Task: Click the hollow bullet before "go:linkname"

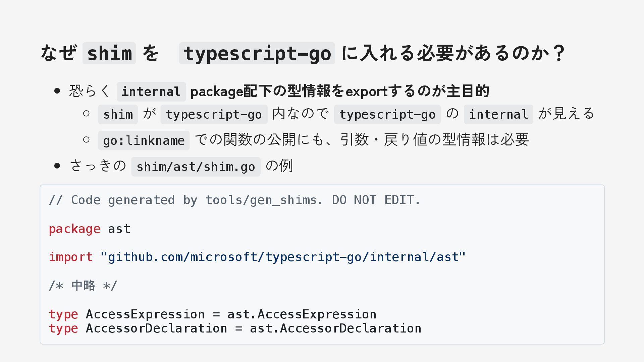Action: point(86,140)
